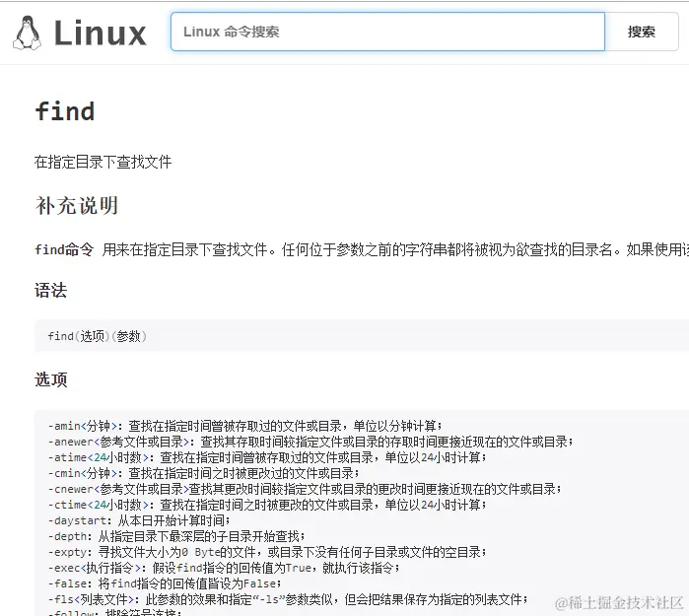Click the 语法 section heading

click(x=51, y=291)
